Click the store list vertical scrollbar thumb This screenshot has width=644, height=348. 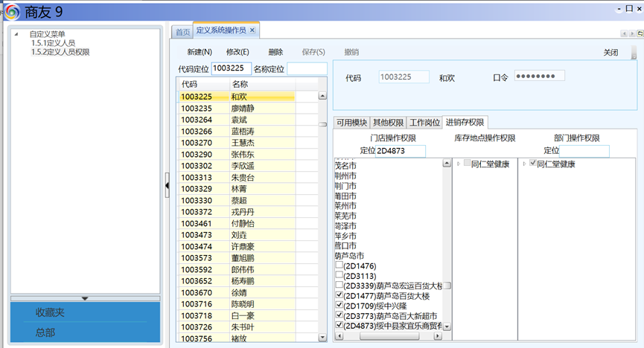click(447, 286)
